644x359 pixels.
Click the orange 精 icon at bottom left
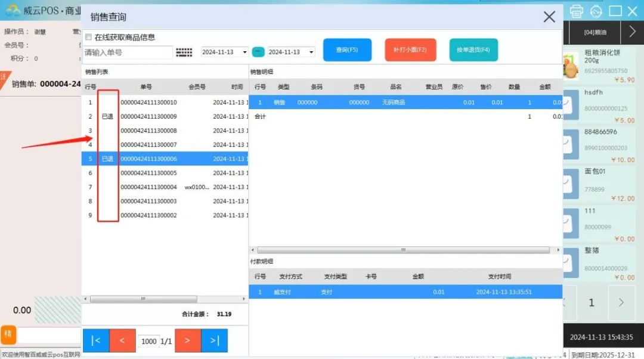coord(8,334)
